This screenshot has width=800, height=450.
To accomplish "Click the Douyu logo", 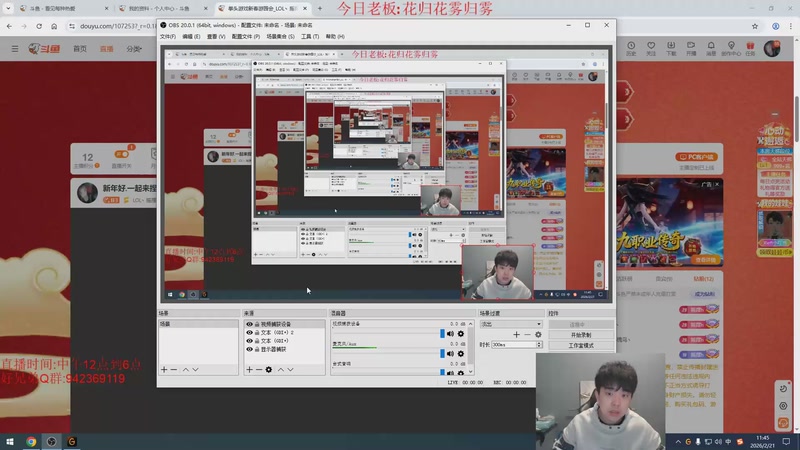I will click(44, 48).
